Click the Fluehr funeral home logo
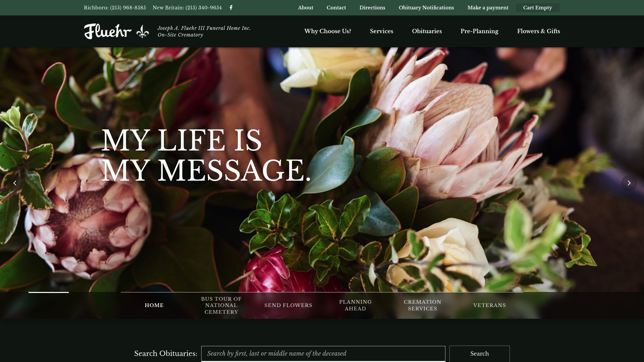644x362 pixels. coord(108,31)
